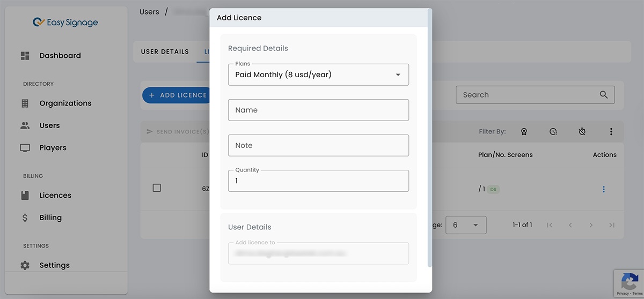The image size is (644, 299).
Task: Tick the licence row checkbox
Action: [x=157, y=188]
